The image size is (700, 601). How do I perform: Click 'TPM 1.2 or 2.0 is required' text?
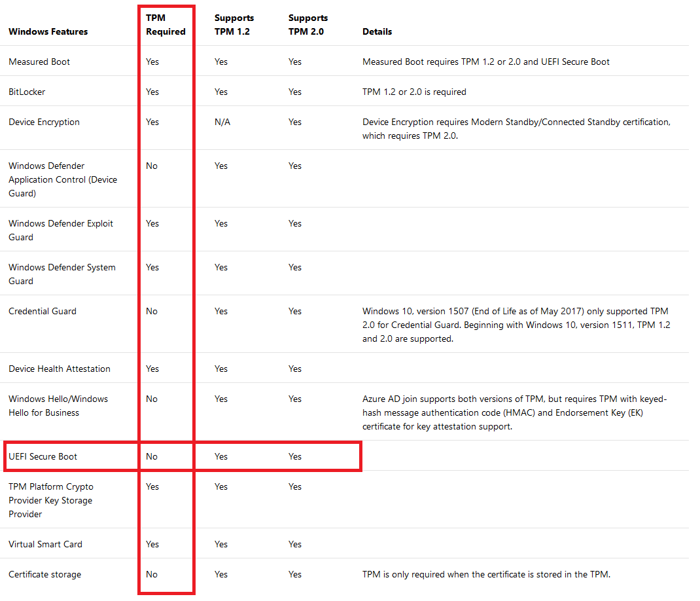click(414, 92)
